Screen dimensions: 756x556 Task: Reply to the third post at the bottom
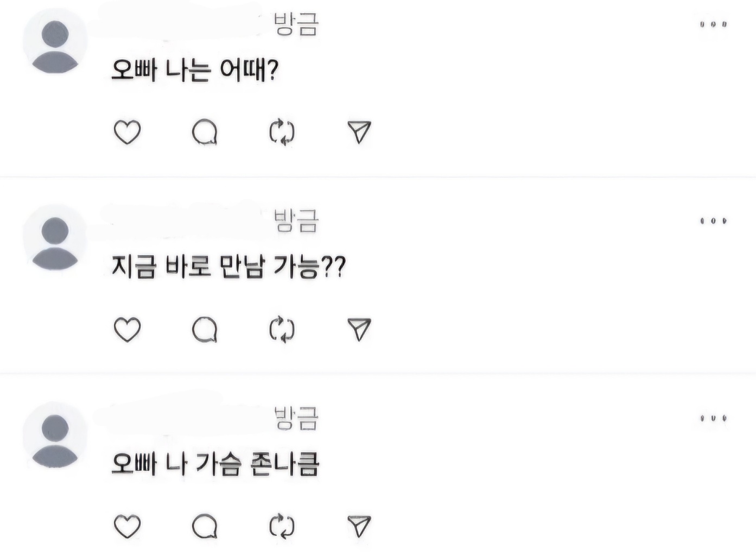point(205,526)
